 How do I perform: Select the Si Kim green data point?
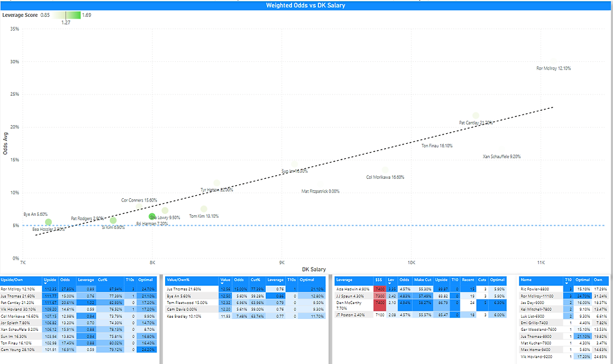tap(113, 221)
